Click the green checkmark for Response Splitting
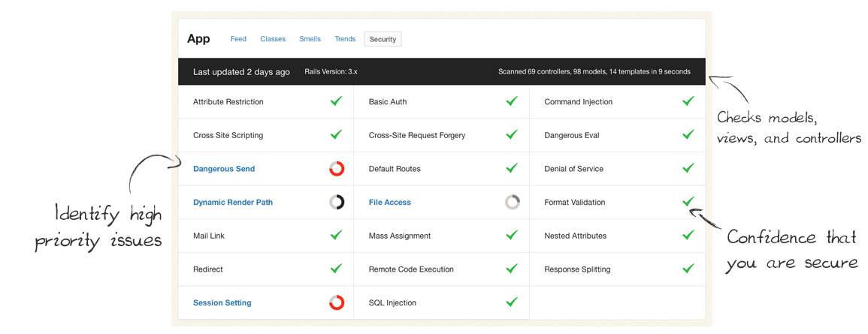Viewport: 868px width, 334px height. point(688,268)
